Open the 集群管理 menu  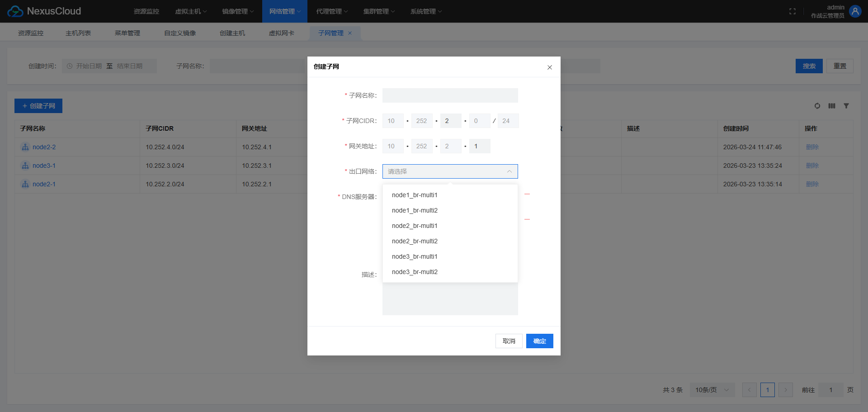pos(378,11)
